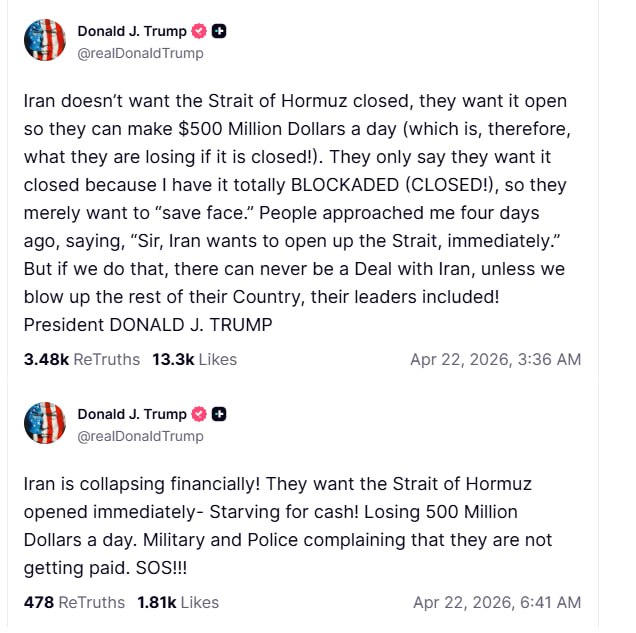Open the Apr 22, 2026, 3:36 AM timestamp
The height and width of the screenshot is (633, 636).
(495, 359)
